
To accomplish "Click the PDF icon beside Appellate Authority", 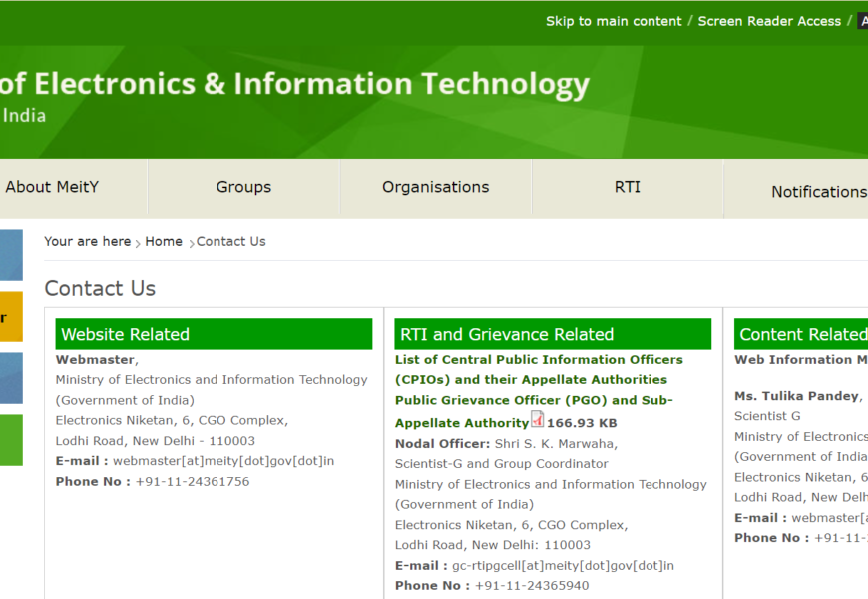I will point(537,419).
